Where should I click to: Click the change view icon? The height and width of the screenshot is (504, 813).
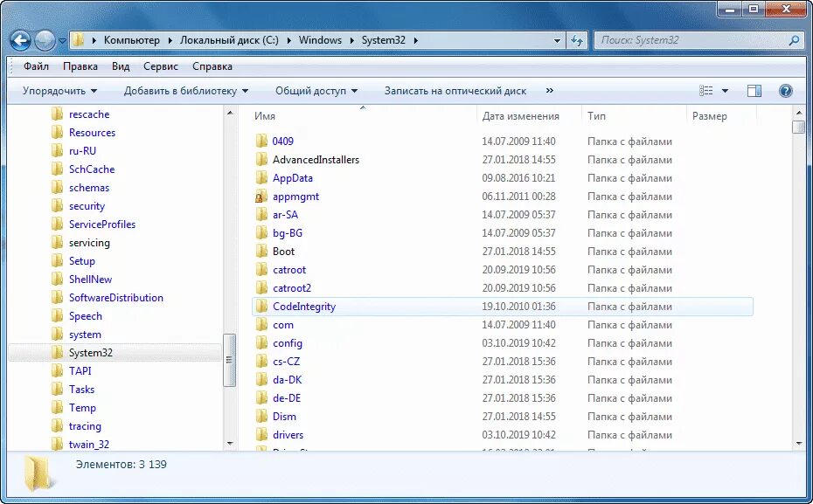(705, 91)
